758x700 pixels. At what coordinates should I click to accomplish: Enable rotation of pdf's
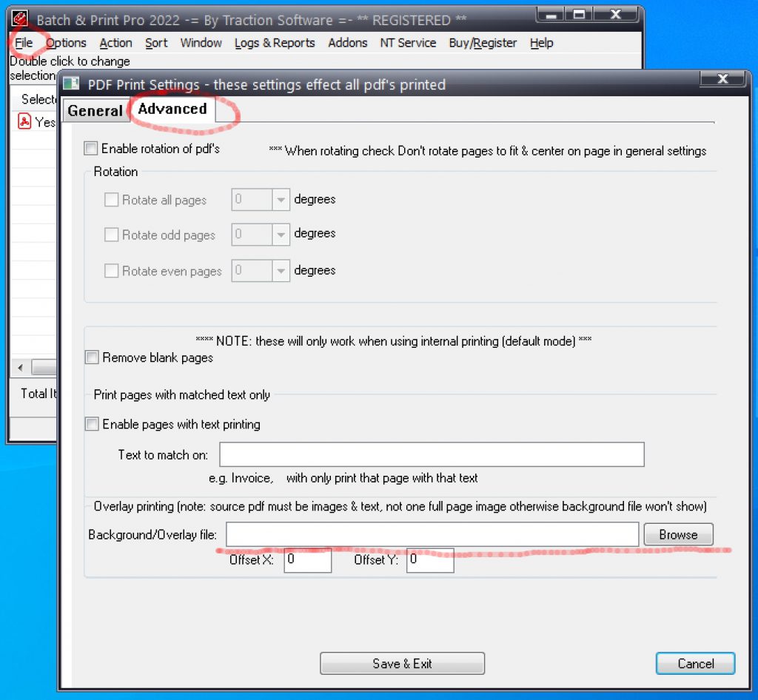(90, 148)
